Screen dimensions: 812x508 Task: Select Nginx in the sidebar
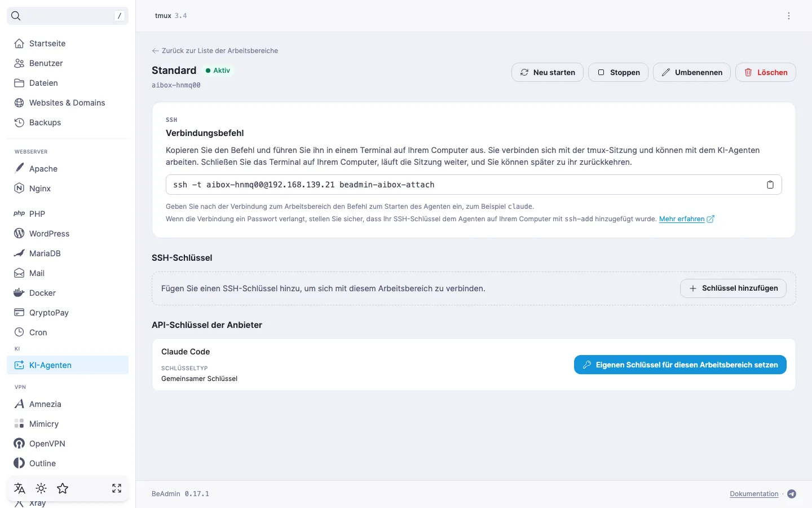68,189
